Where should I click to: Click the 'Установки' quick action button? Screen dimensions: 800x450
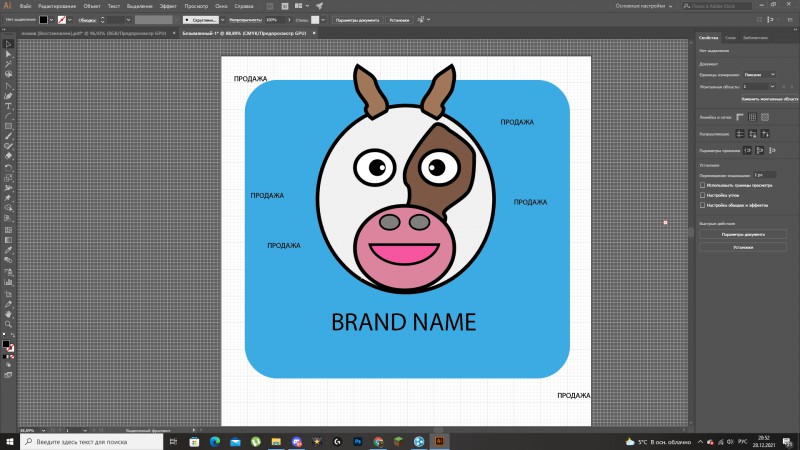pyautogui.click(x=743, y=247)
